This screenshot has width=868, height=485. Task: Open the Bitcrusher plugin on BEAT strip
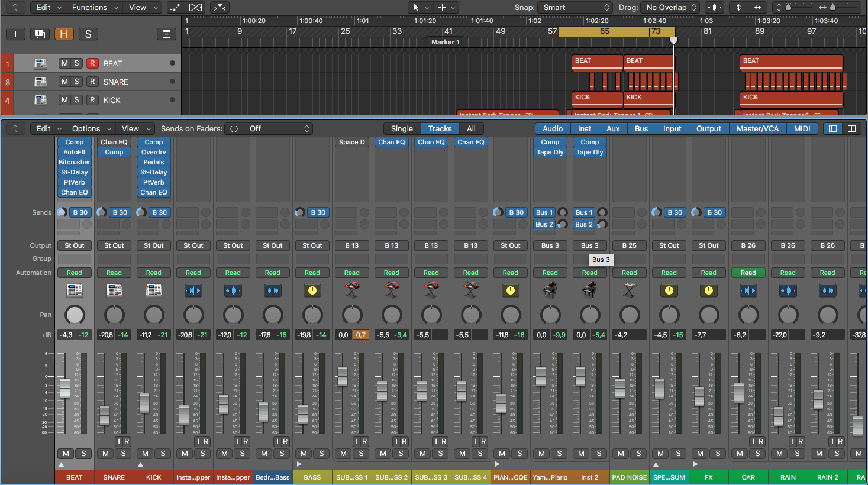pos(75,162)
